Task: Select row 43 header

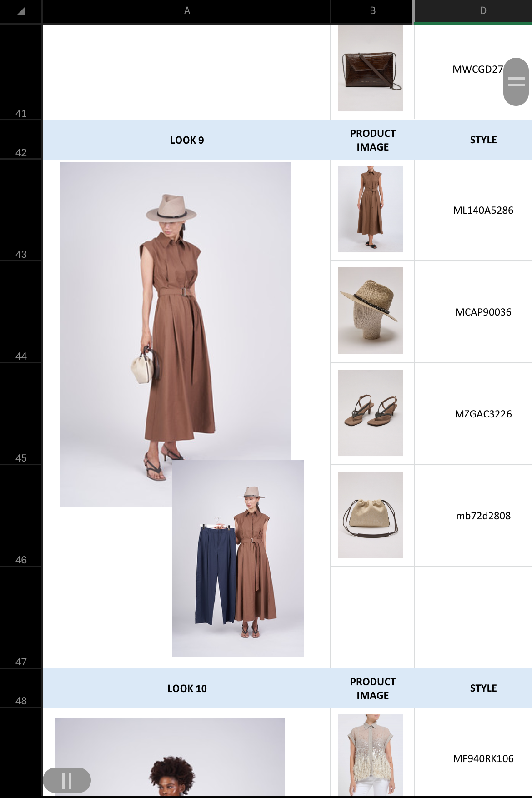Action: [x=21, y=210]
